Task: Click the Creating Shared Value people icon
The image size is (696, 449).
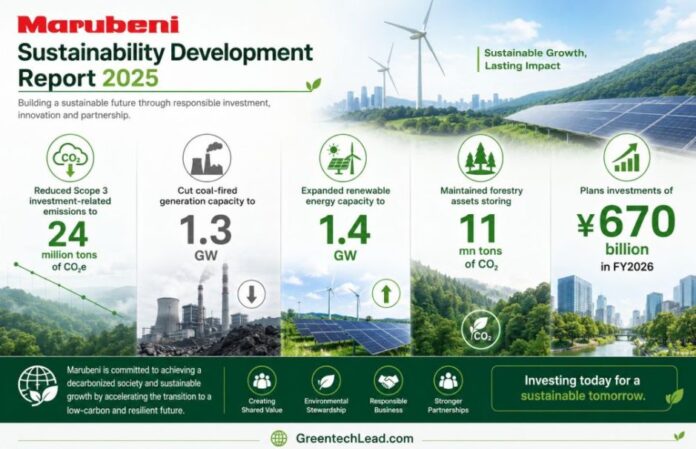Action: (x=262, y=381)
